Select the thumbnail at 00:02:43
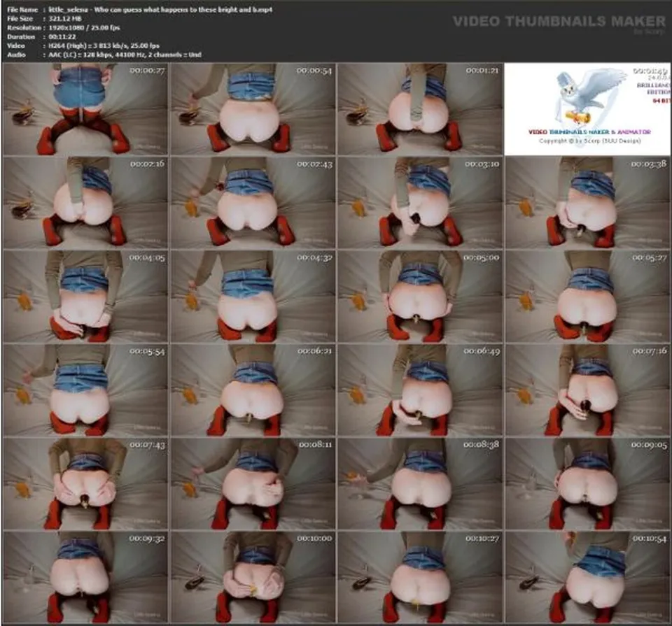The image size is (672, 626). (x=253, y=203)
